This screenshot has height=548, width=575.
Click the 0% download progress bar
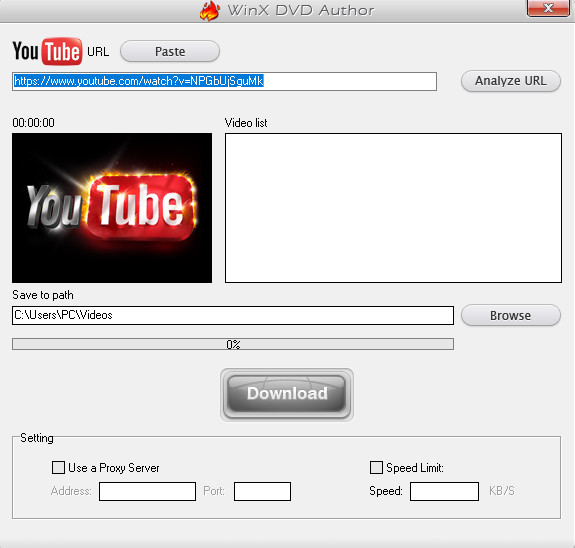pyautogui.click(x=233, y=344)
